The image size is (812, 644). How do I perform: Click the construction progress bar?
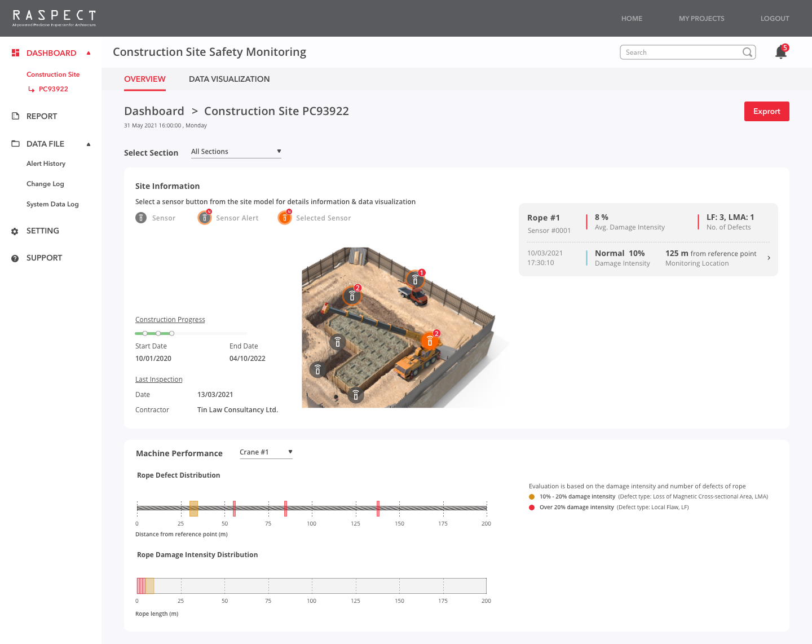click(x=191, y=333)
